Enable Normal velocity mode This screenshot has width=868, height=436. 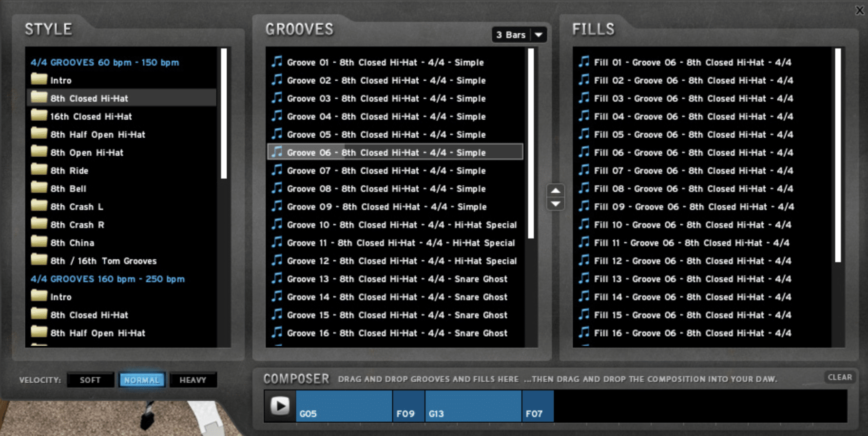point(142,380)
